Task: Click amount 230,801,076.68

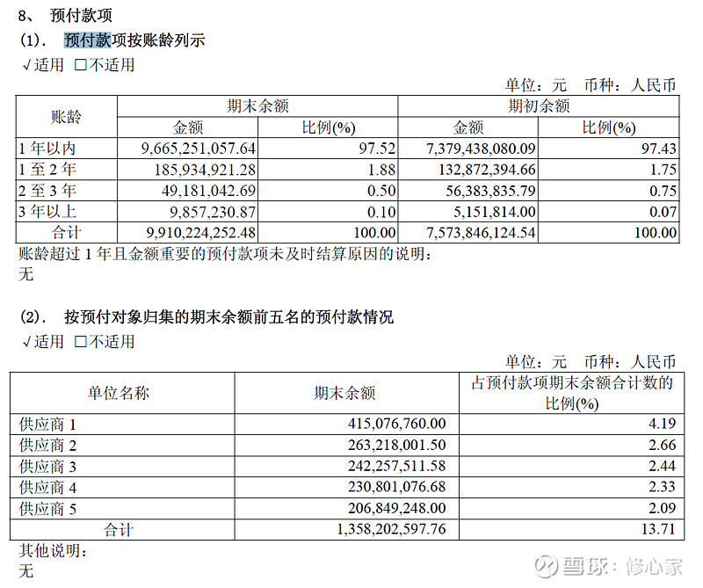Action: click(397, 487)
